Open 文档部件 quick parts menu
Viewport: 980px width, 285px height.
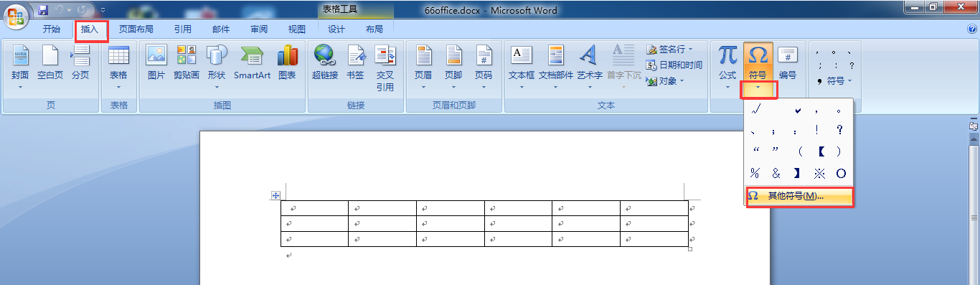pyautogui.click(x=556, y=67)
